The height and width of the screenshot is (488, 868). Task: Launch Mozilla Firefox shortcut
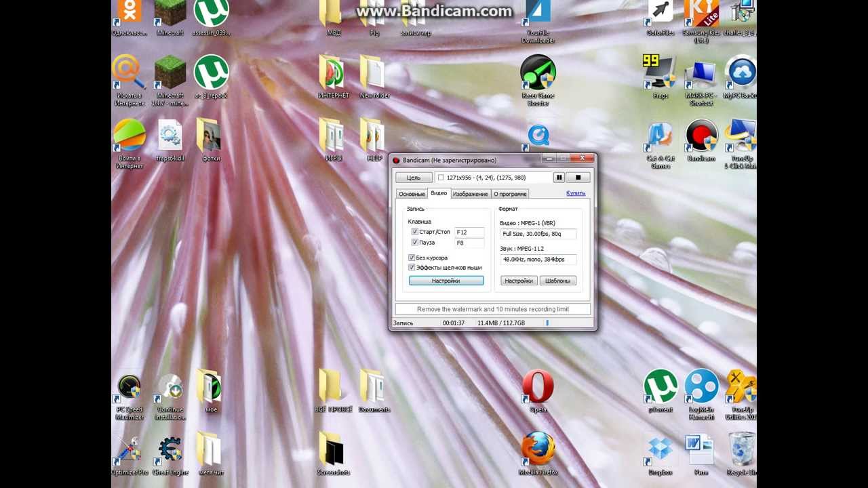click(x=538, y=454)
